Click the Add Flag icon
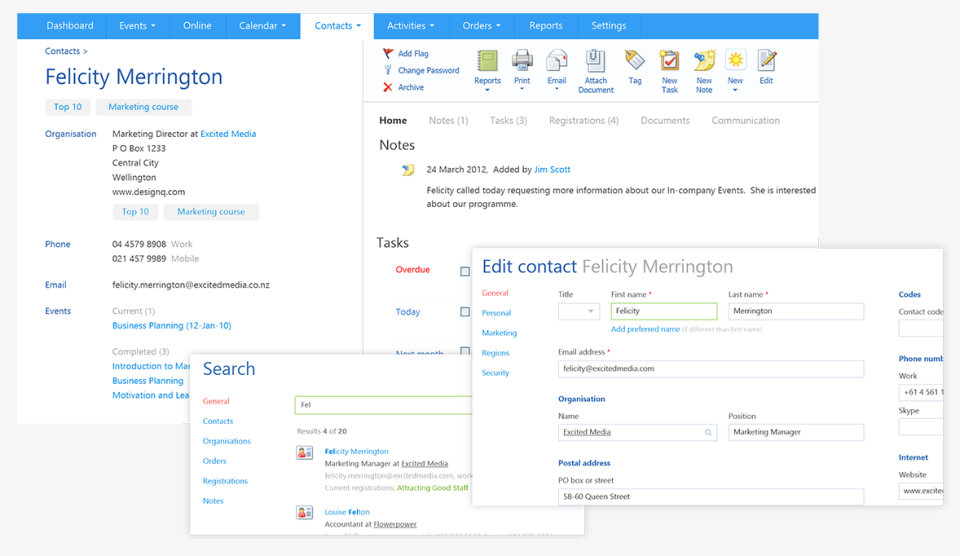 point(388,53)
